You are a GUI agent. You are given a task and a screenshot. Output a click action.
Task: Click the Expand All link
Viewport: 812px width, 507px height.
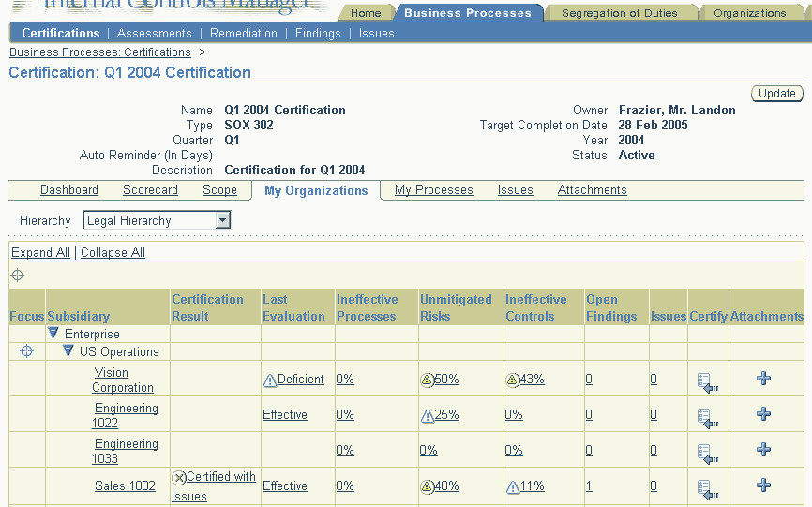point(40,252)
